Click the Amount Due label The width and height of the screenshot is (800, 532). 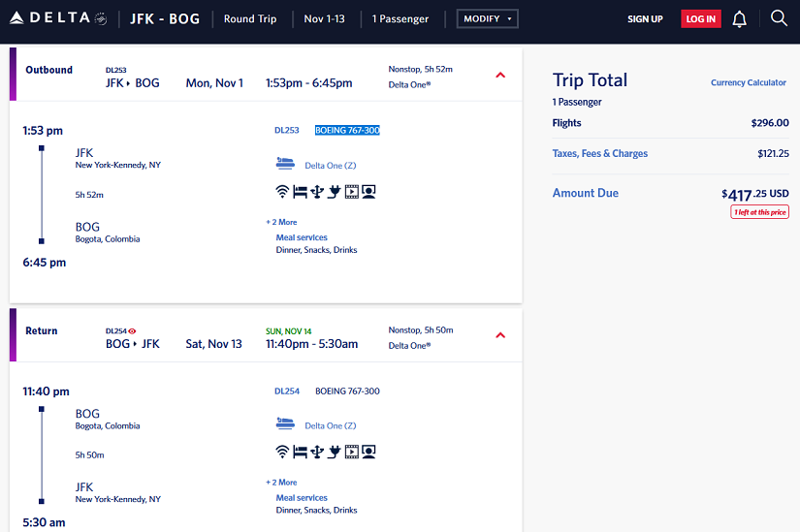point(585,193)
